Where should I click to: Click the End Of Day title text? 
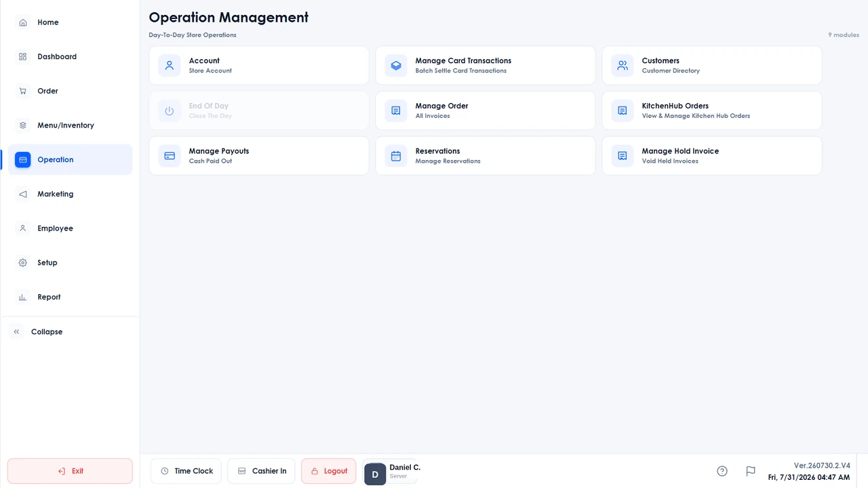coord(209,106)
